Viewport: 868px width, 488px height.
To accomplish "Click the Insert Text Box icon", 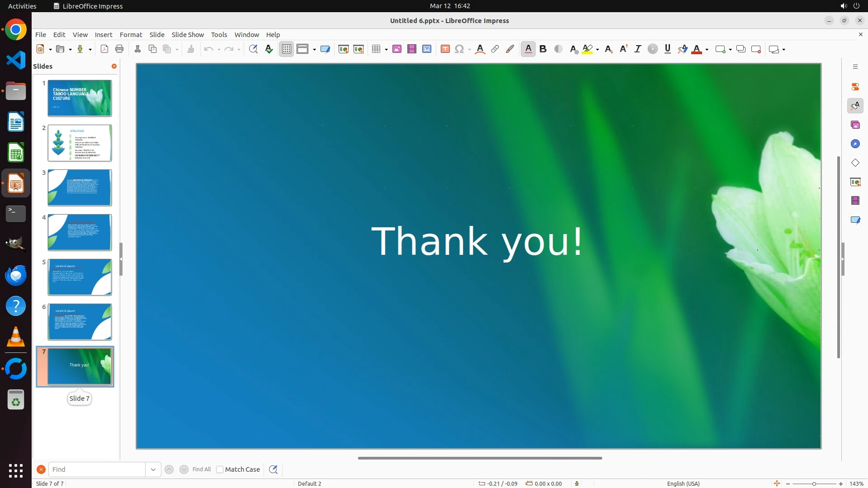I will pyautogui.click(x=445, y=49).
